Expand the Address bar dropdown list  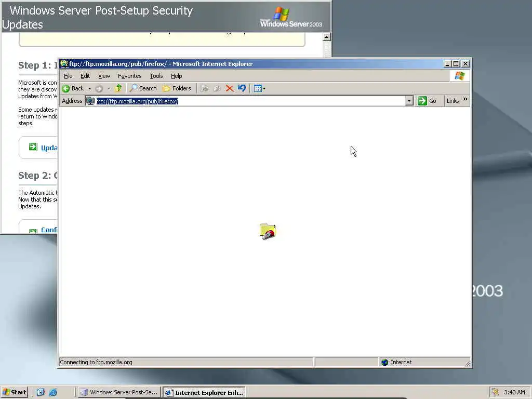(409, 101)
